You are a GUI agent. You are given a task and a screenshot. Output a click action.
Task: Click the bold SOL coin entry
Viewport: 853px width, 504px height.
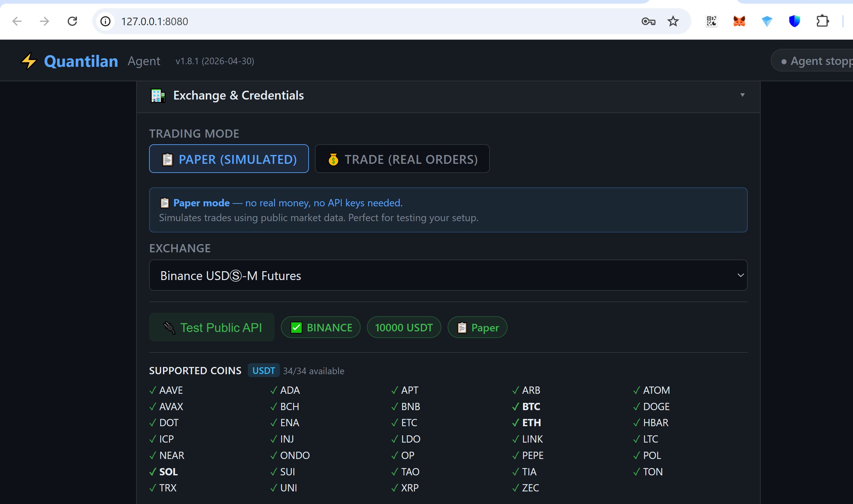(x=164, y=472)
